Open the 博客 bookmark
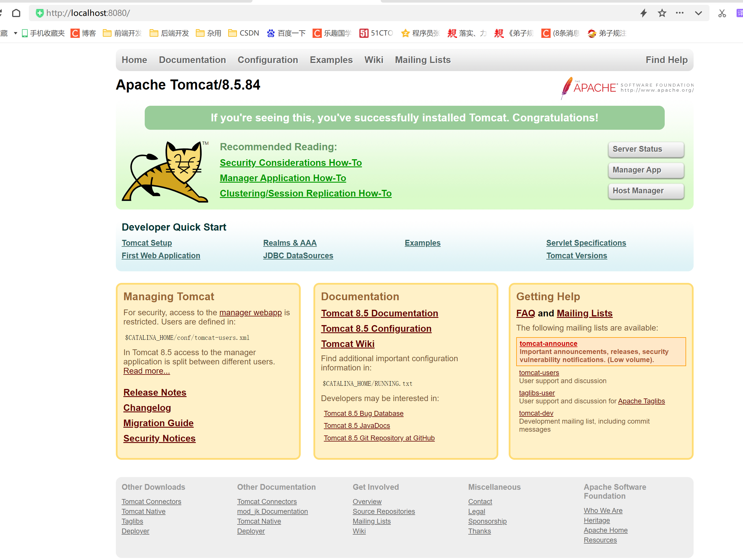The image size is (743, 560). (x=83, y=33)
